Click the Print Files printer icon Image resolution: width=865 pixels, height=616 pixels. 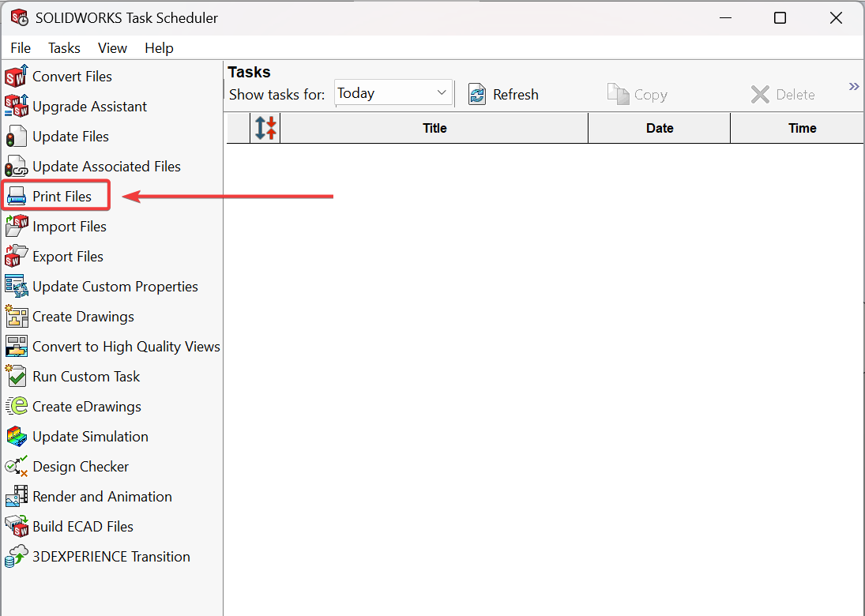16,197
